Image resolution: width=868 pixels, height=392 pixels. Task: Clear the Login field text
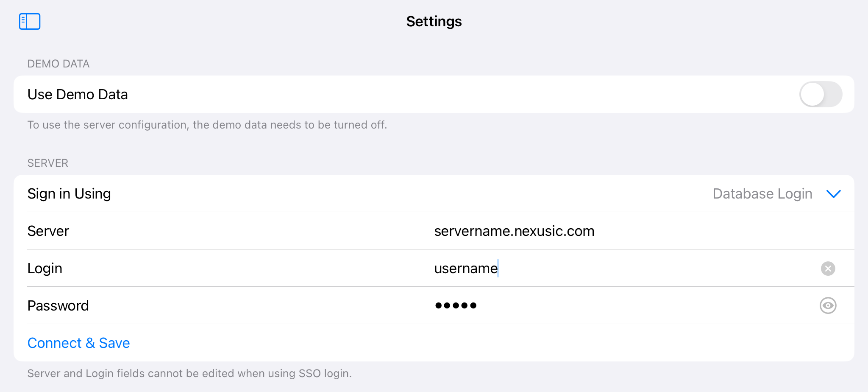tap(828, 269)
